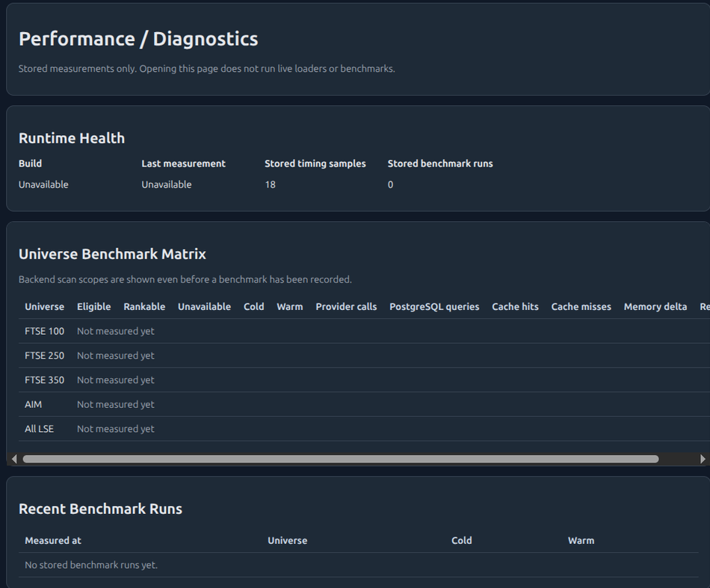Select the All LSE row label

(x=39, y=429)
